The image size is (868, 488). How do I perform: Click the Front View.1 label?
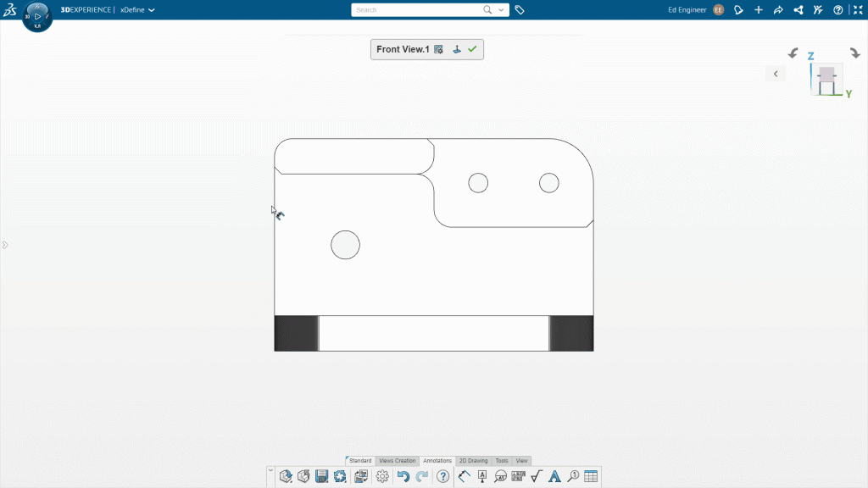403,49
